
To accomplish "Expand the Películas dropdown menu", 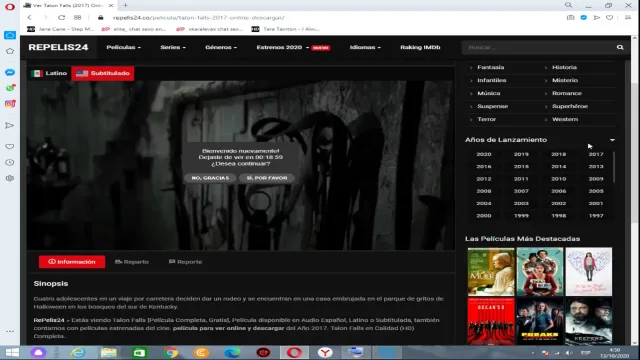I will [123, 47].
